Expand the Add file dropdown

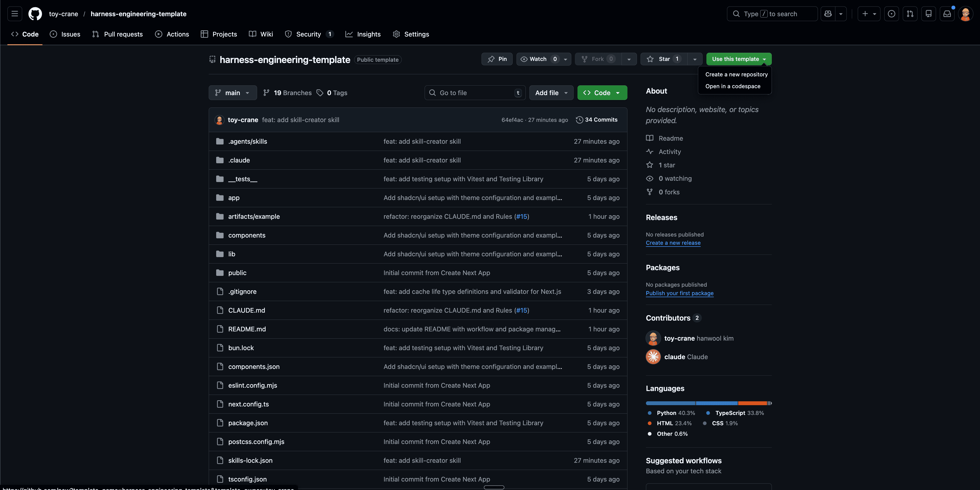pyautogui.click(x=551, y=92)
